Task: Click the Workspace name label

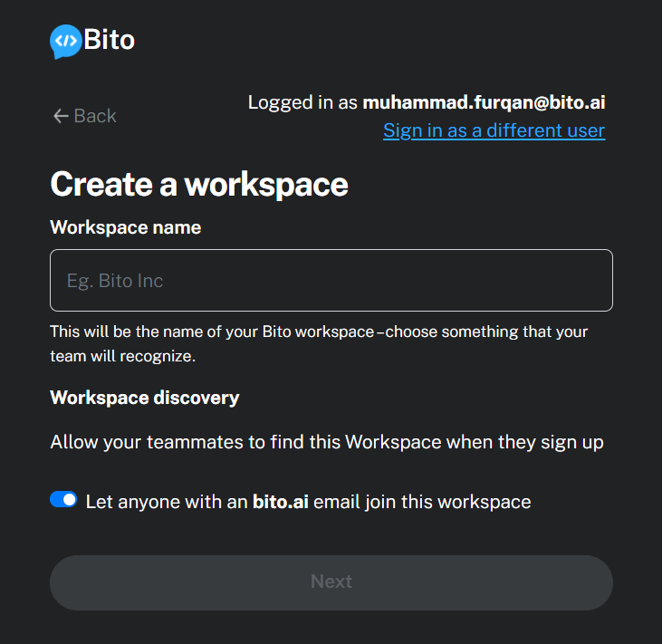Action: point(125,227)
